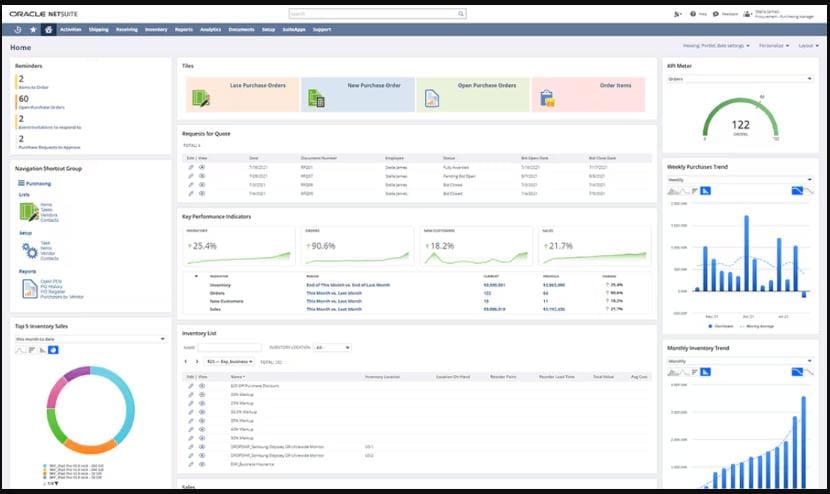Select donut chart type in Top 5 Inventory Sales
The image size is (830, 494).
pyautogui.click(x=53, y=349)
